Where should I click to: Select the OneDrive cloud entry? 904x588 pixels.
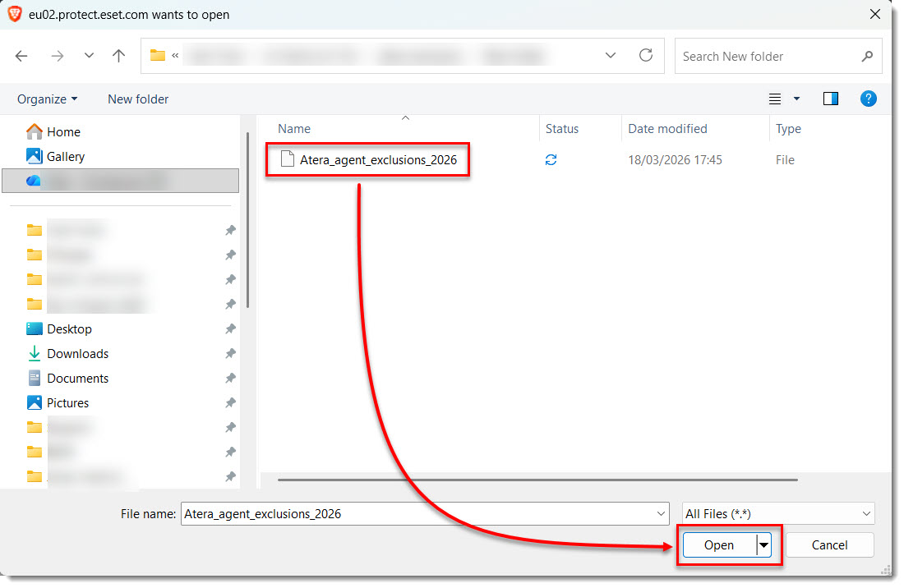click(121, 181)
